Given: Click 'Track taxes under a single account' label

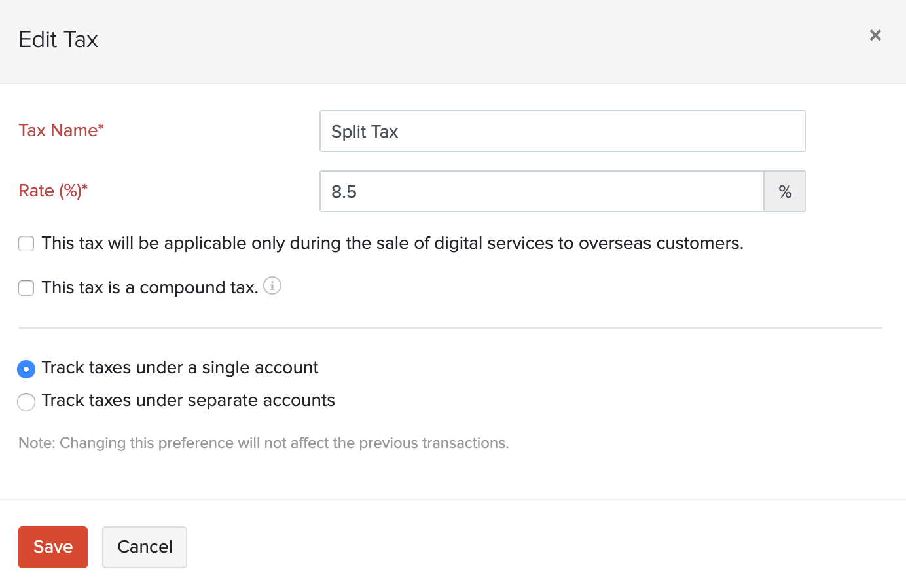Looking at the screenshot, I should click(180, 368).
